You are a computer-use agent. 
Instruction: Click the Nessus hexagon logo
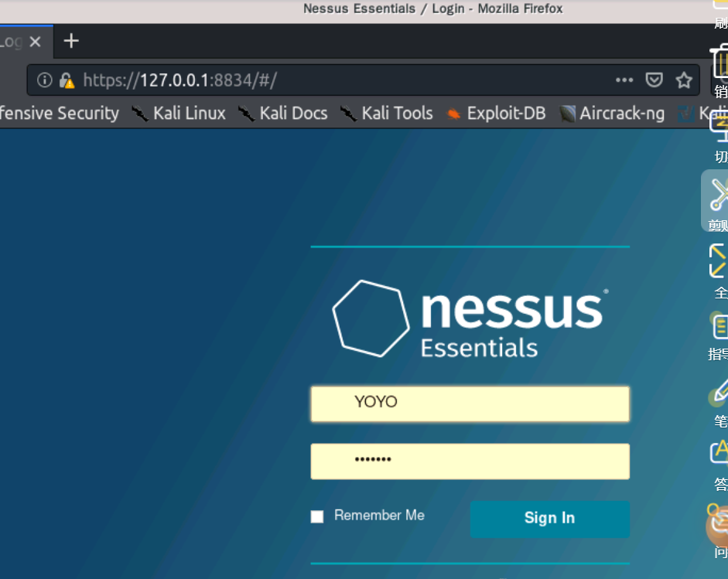click(371, 318)
